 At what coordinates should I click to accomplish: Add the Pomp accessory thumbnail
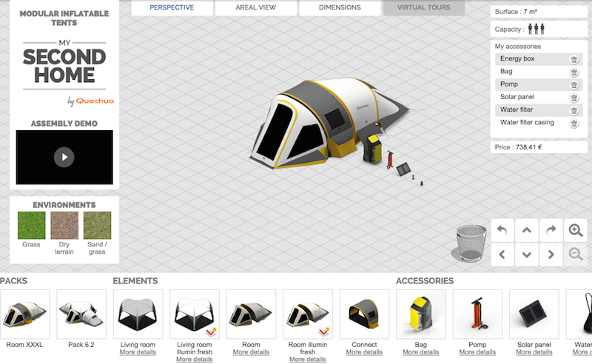477,314
